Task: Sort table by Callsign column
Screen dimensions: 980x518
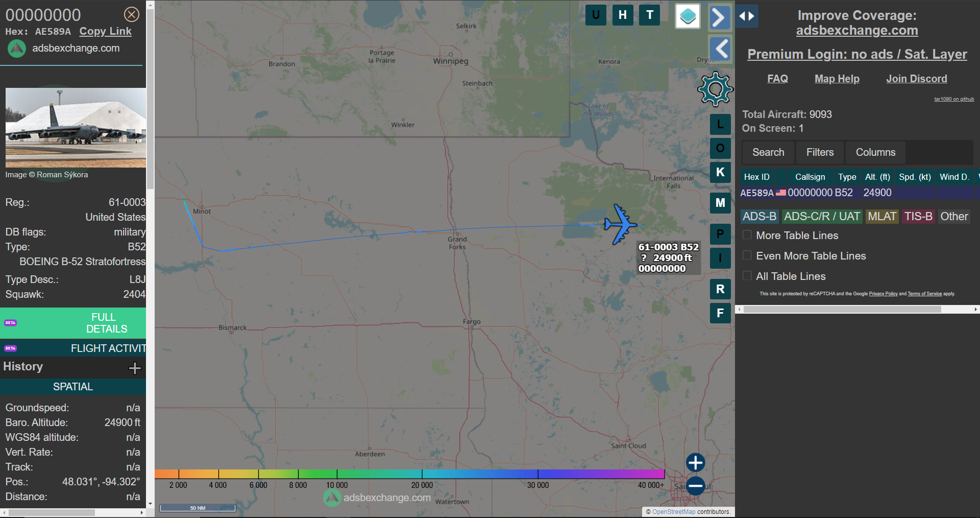Action: (x=810, y=177)
